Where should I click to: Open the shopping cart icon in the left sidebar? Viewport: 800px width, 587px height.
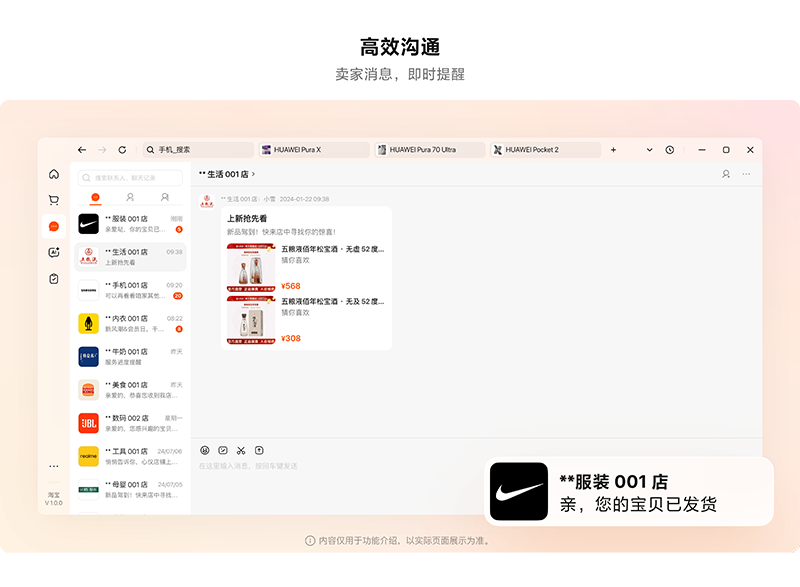coord(54,200)
